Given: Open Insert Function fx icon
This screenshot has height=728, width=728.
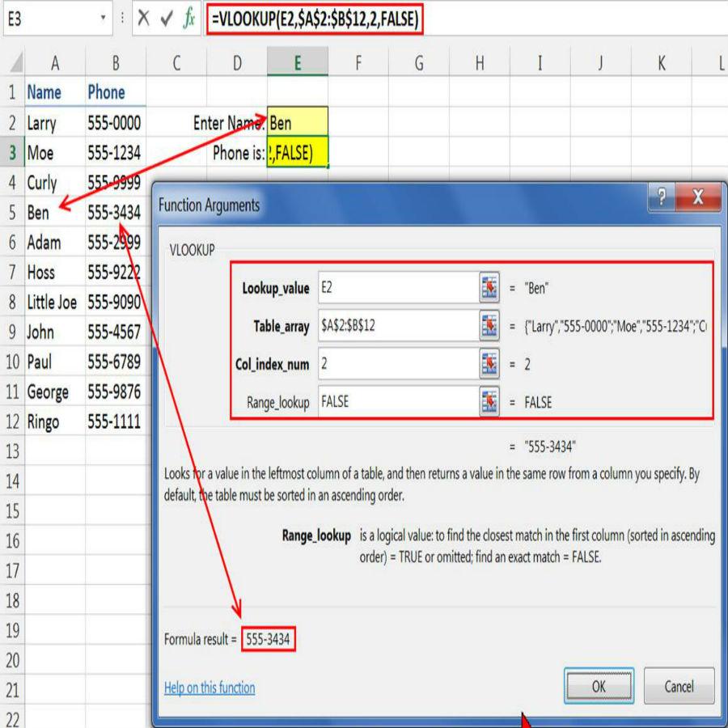Looking at the screenshot, I should tap(189, 19).
